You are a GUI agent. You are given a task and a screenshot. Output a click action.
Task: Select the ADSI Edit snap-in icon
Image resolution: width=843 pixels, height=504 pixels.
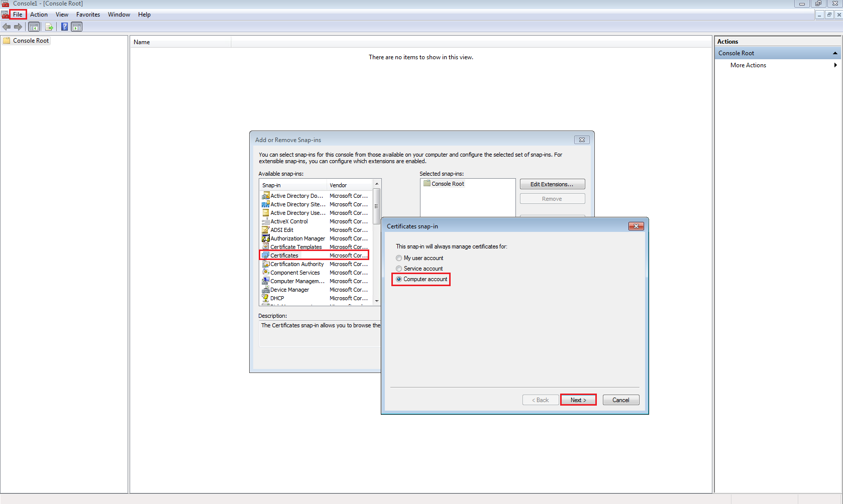265,230
